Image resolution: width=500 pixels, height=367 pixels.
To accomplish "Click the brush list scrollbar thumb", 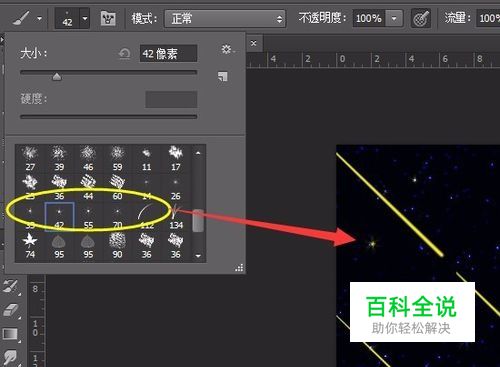I will [198, 220].
